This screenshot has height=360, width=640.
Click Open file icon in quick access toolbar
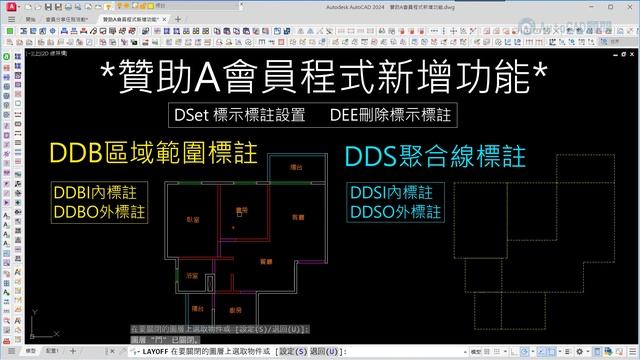(38, 7)
